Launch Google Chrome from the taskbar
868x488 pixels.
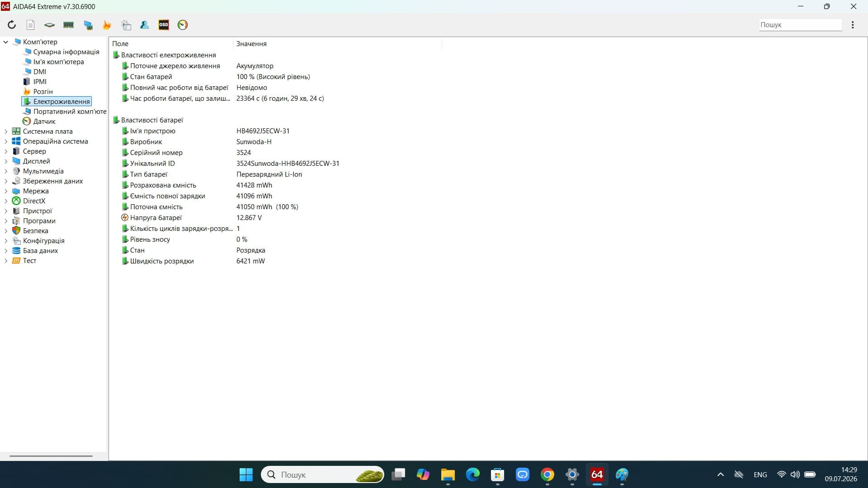[x=547, y=474]
